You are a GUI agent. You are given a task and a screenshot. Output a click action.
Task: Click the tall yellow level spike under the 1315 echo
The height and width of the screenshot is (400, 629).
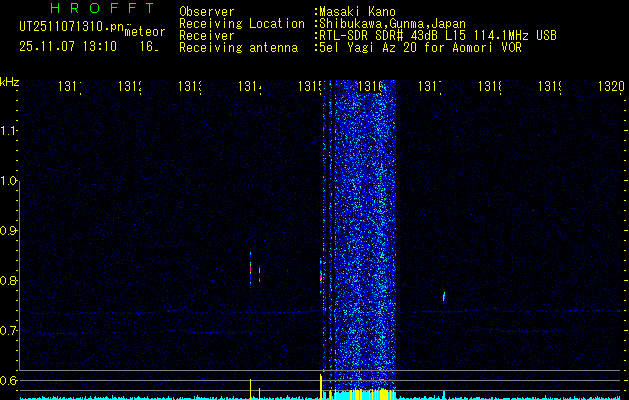[321, 386]
